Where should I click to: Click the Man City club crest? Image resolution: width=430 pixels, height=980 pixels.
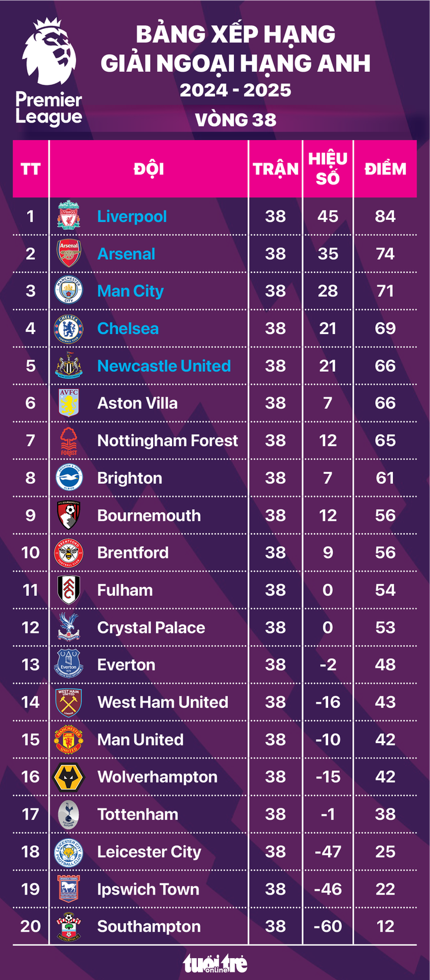coord(68,291)
